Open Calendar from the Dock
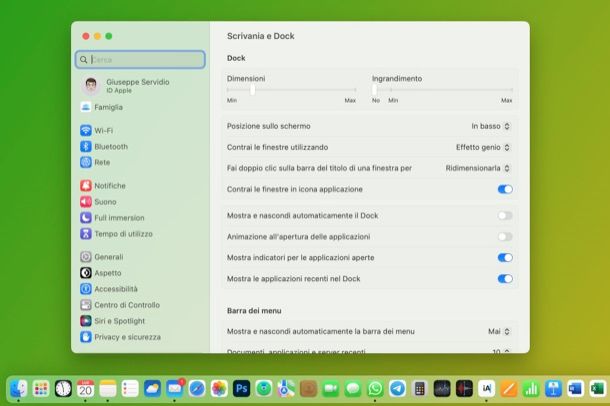 [x=85, y=388]
